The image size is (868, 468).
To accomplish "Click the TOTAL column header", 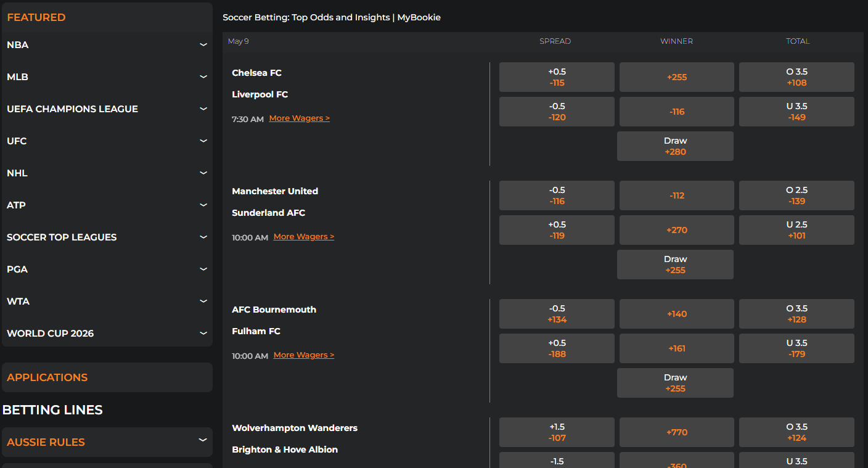I will click(798, 41).
